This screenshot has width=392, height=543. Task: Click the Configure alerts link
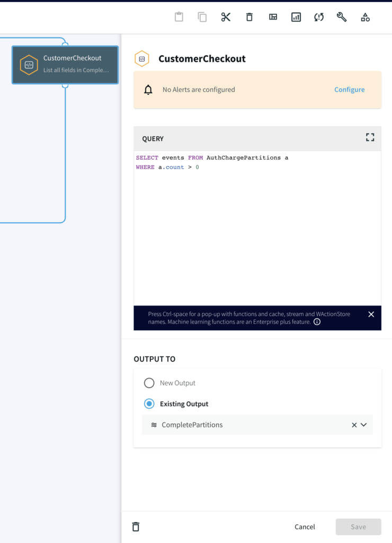(349, 90)
